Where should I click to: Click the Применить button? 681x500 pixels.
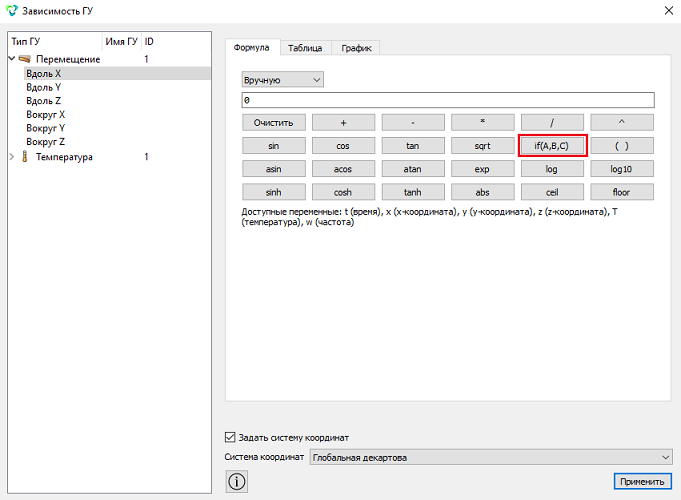click(642, 481)
